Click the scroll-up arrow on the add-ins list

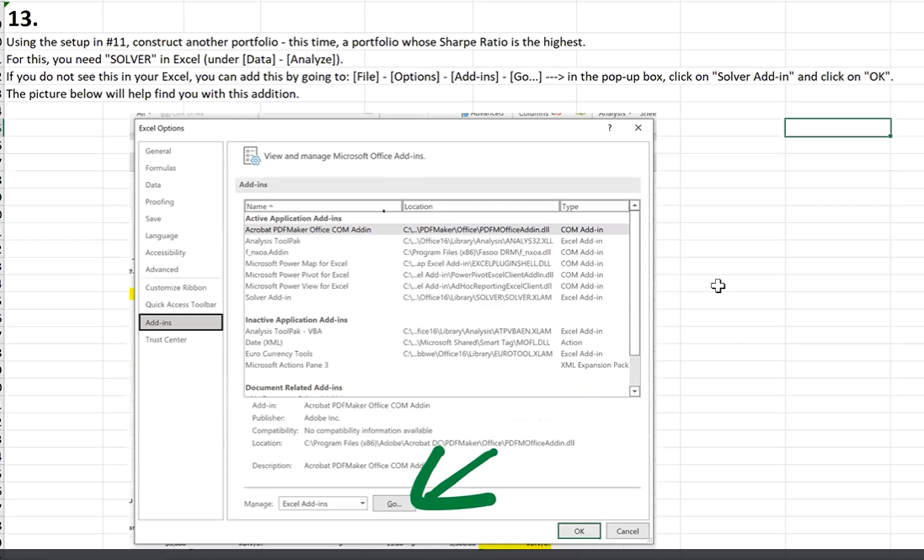[635, 203]
